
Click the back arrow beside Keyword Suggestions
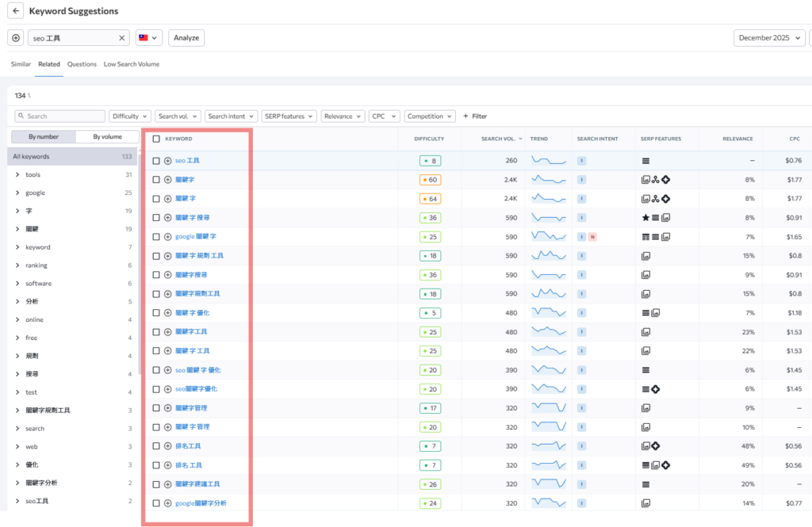click(17, 12)
